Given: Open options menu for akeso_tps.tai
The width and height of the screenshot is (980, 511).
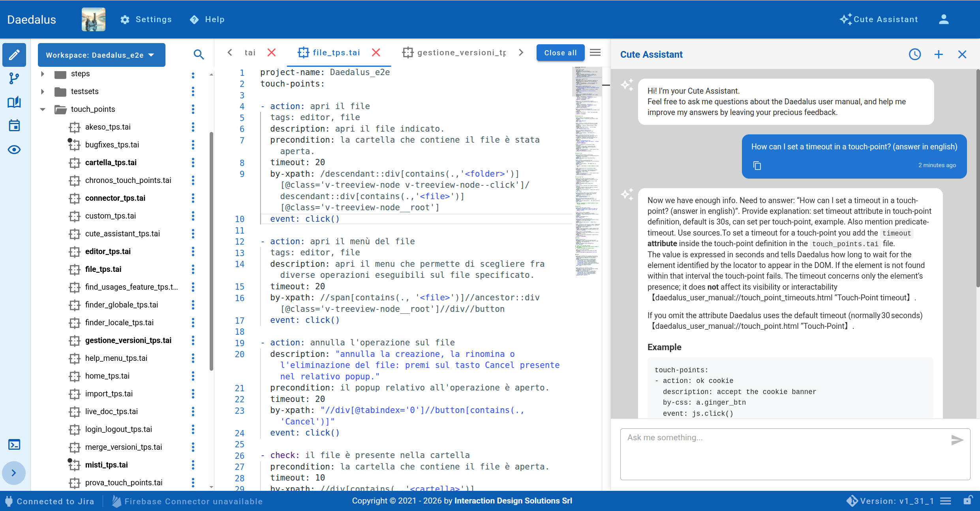Looking at the screenshot, I should [x=193, y=127].
